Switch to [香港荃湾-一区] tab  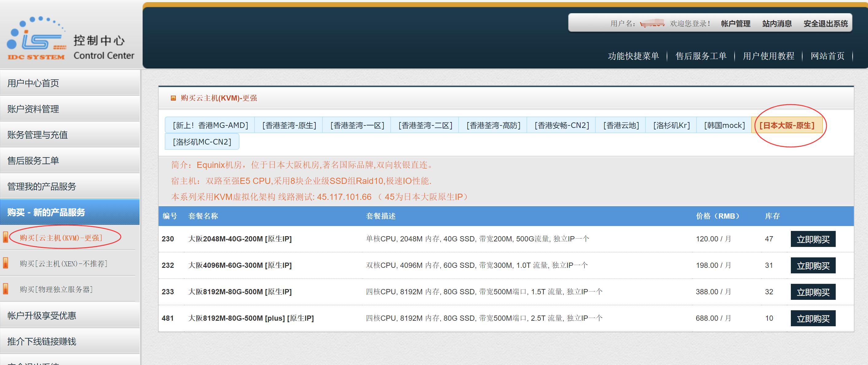click(x=357, y=125)
